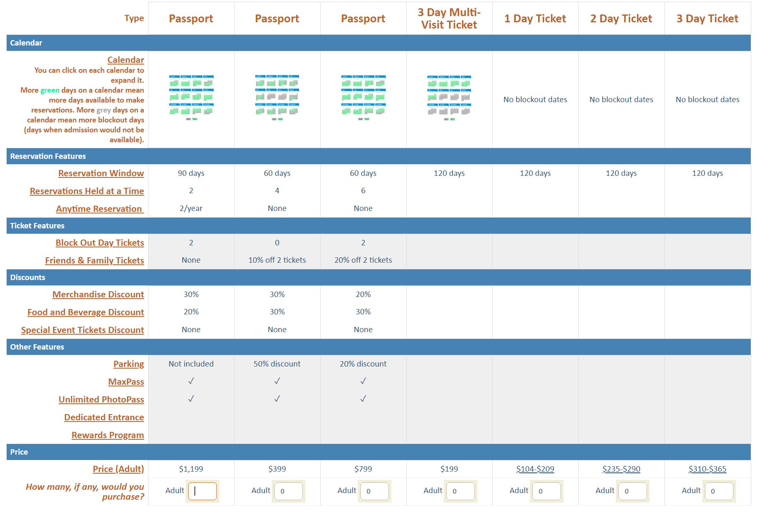
Task: Open the Anytime Reservation link
Action: click(100, 209)
